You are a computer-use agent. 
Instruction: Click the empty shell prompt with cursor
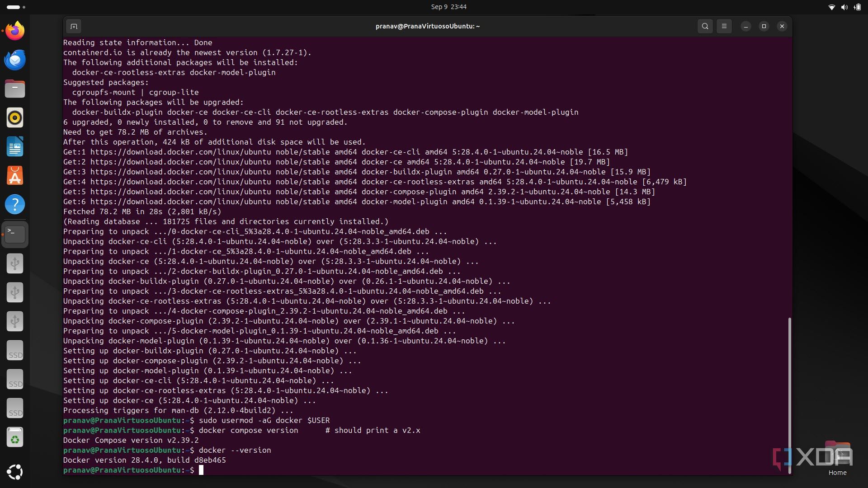(133, 470)
